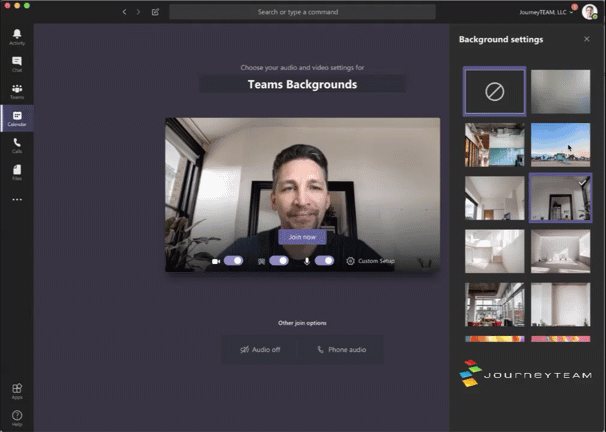The height and width of the screenshot is (432, 606).
Task: Go forward with the right arrow
Action: pyautogui.click(x=138, y=12)
